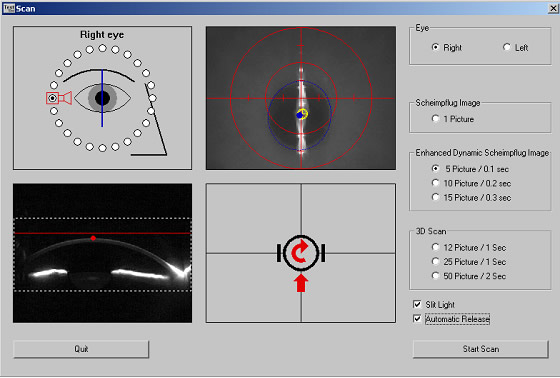
Task: Click the Scheimpflug cross-section image preview
Action: point(102,253)
